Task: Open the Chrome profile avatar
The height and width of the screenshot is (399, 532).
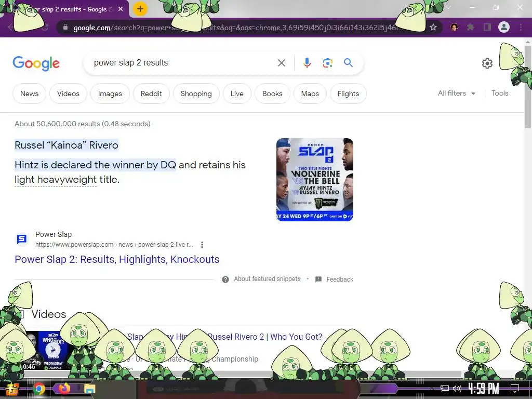Action: (504, 27)
